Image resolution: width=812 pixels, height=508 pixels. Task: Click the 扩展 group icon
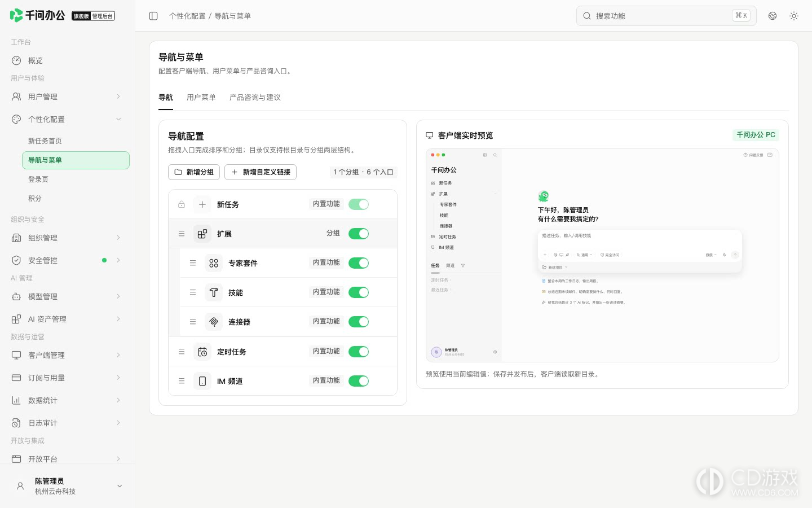pos(202,234)
